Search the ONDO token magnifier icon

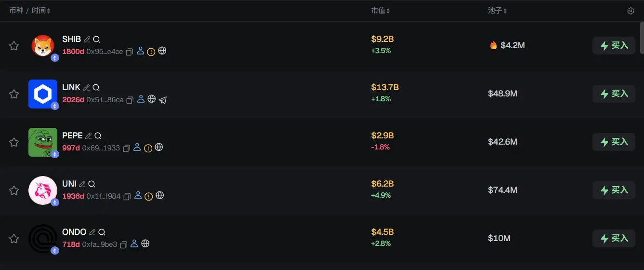click(102, 232)
